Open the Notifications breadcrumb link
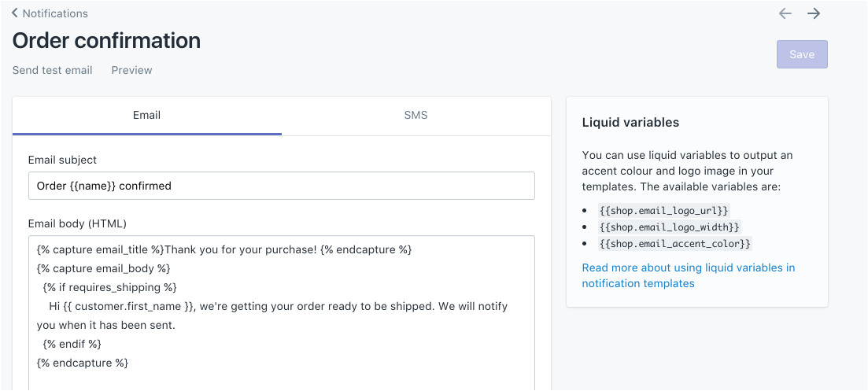 tap(55, 13)
